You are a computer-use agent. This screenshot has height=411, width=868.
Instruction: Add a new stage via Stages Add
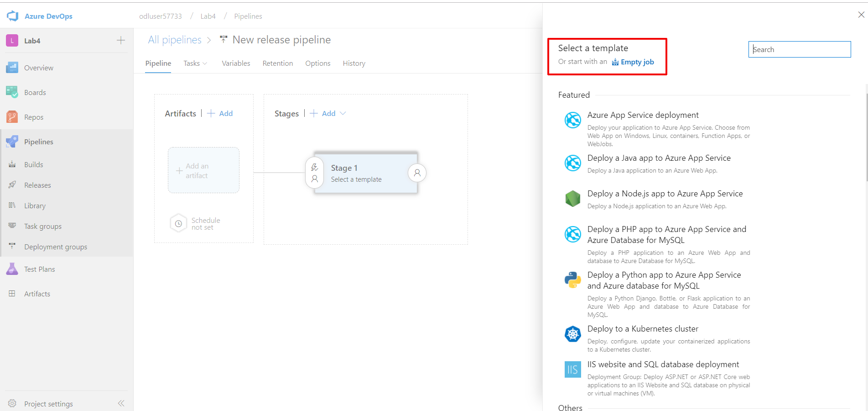(323, 113)
